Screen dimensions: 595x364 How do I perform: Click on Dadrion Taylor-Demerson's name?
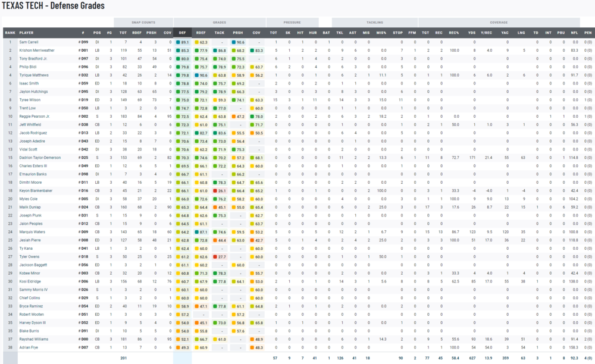click(39, 158)
